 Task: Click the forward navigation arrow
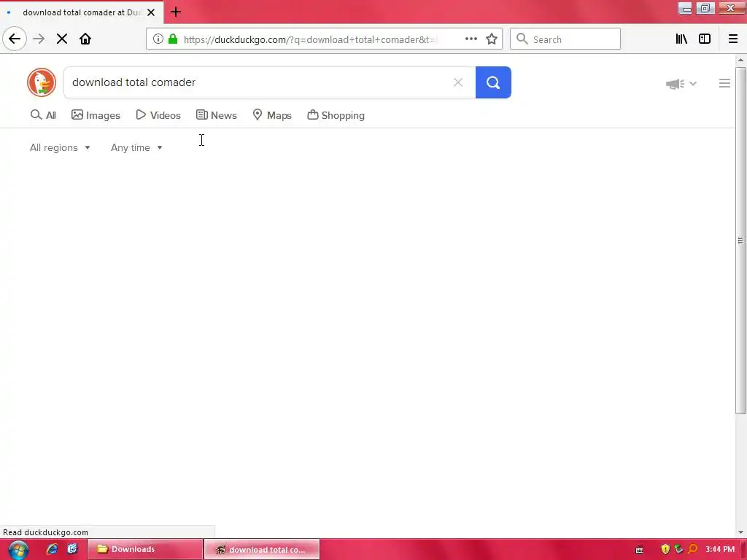[39, 39]
